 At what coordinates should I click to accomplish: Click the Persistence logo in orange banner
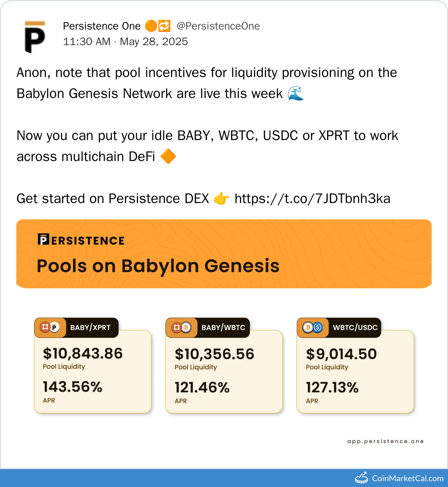pyautogui.click(x=81, y=240)
